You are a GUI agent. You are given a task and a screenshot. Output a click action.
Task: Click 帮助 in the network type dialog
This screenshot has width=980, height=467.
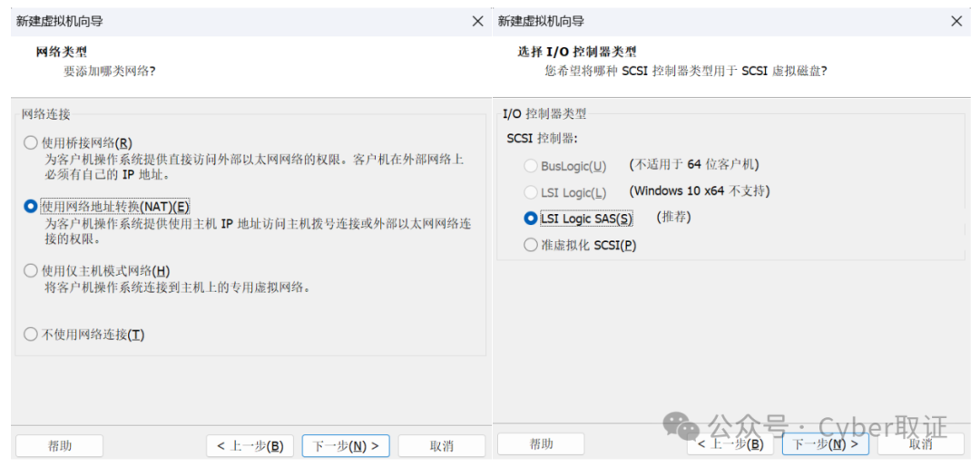60,445
